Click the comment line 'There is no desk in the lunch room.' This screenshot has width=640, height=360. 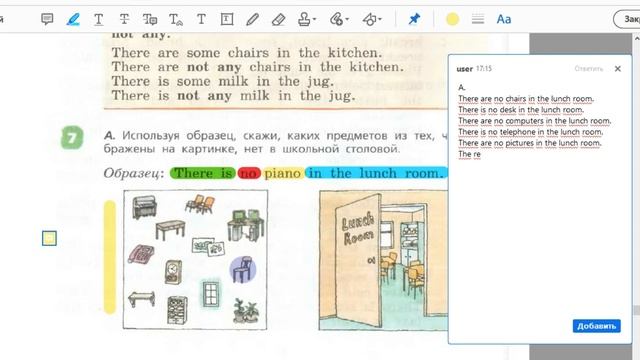(x=521, y=110)
